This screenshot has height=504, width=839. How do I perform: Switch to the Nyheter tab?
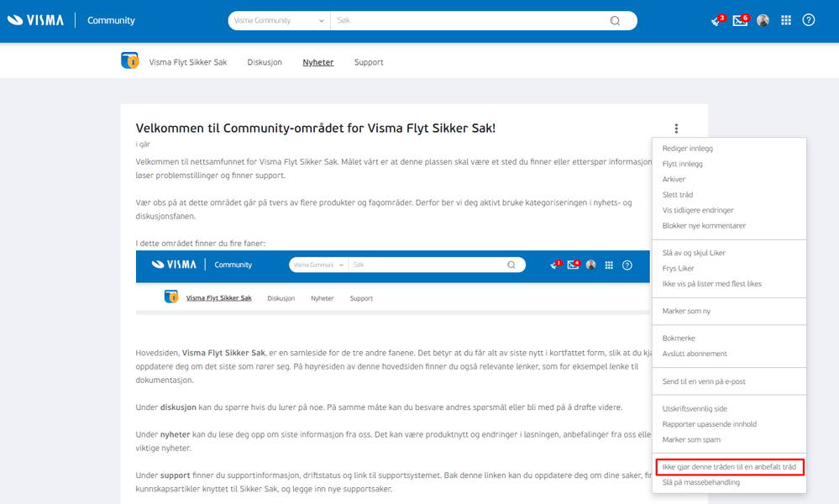point(317,62)
